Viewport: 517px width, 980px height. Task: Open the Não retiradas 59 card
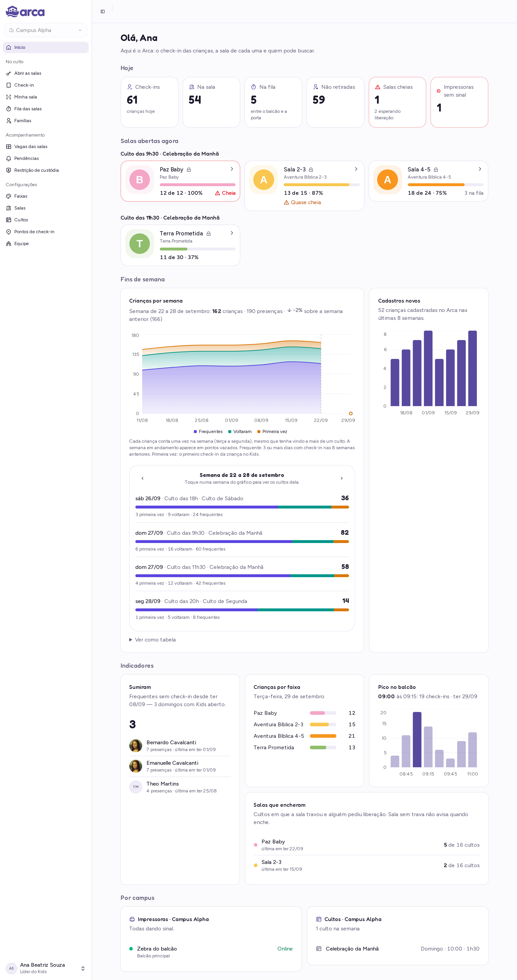[335, 102]
